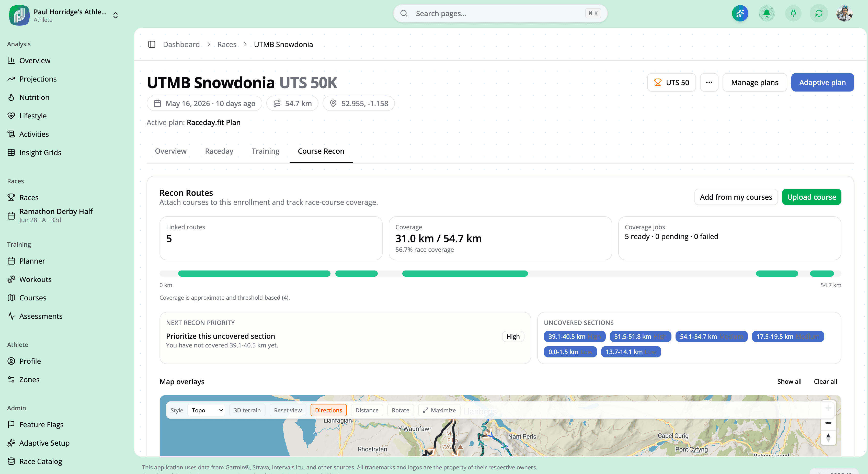Open Overview in the sidebar
The height and width of the screenshot is (474, 868).
[x=35, y=60]
